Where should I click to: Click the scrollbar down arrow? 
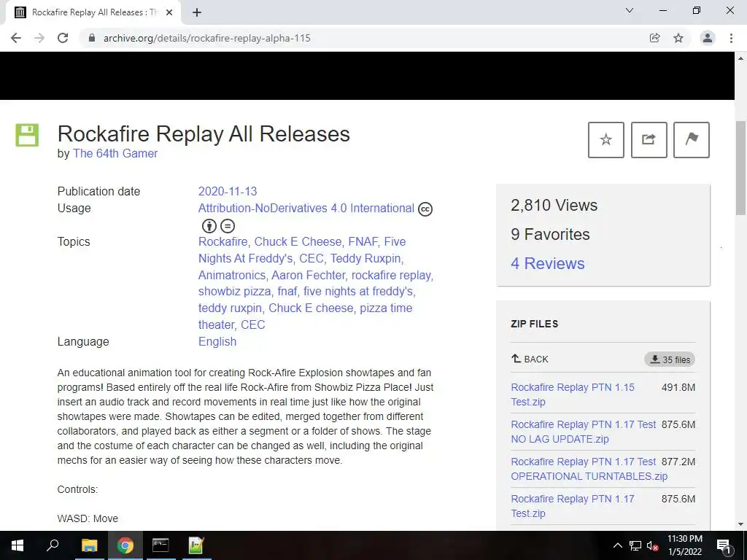[741, 524]
